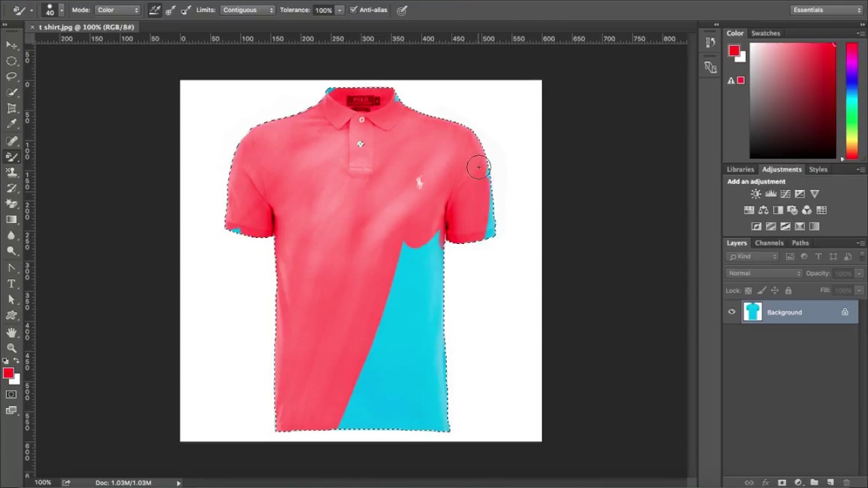Add a Curves adjustment
The width and height of the screenshot is (868, 488).
pos(785,194)
